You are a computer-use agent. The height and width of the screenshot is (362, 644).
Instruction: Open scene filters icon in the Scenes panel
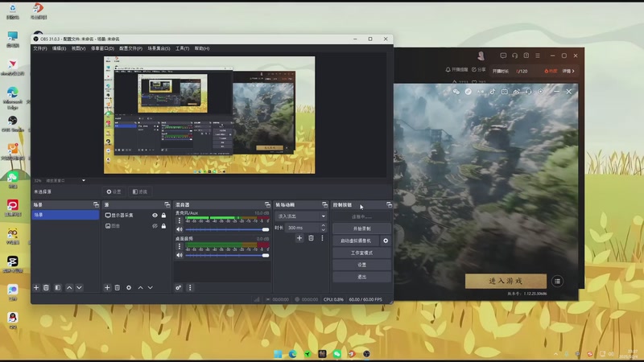(x=57, y=288)
